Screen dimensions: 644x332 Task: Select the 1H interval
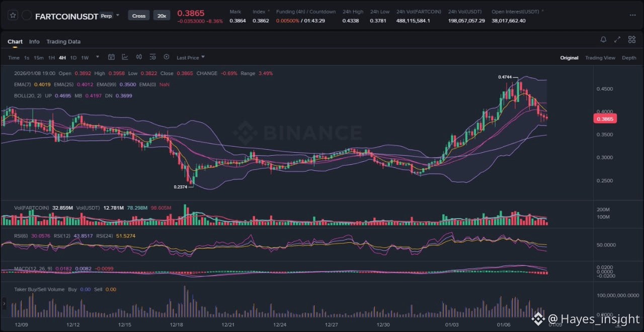51,58
